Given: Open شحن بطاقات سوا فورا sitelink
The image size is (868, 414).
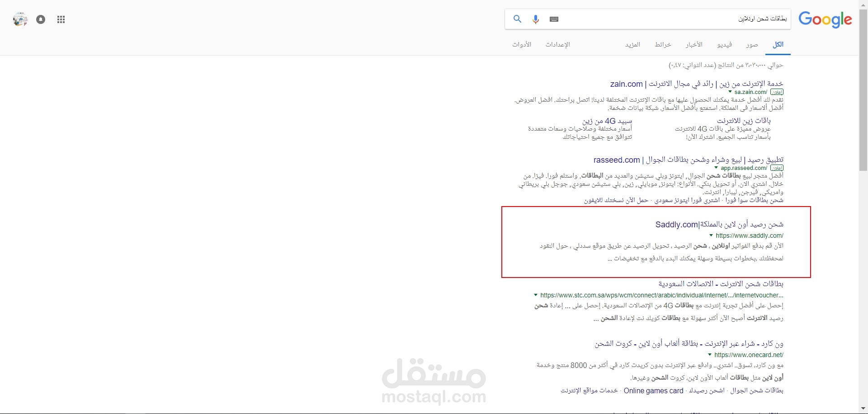Looking at the screenshot, I should tap(755, 200).
